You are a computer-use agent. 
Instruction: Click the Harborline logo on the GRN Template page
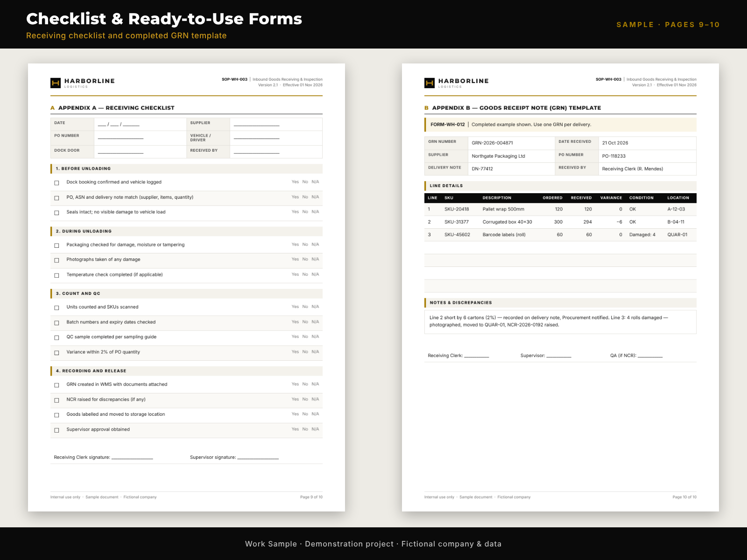pyautogui.click(x=457, y=83)
